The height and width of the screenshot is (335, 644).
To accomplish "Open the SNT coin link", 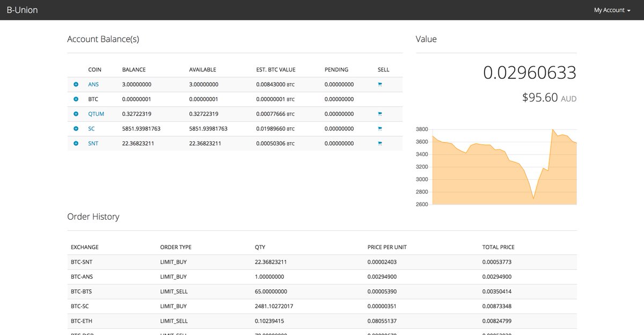I will point(93,143).
